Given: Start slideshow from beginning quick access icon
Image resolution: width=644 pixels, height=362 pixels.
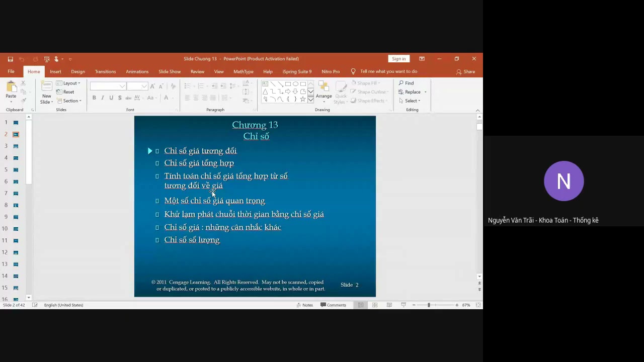Looking at the screenshot, I should coord(46,59).
